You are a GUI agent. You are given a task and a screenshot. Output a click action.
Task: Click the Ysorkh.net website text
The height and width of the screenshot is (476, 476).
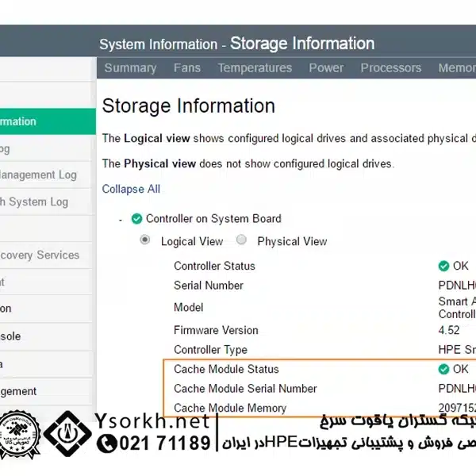click(152, 422)
